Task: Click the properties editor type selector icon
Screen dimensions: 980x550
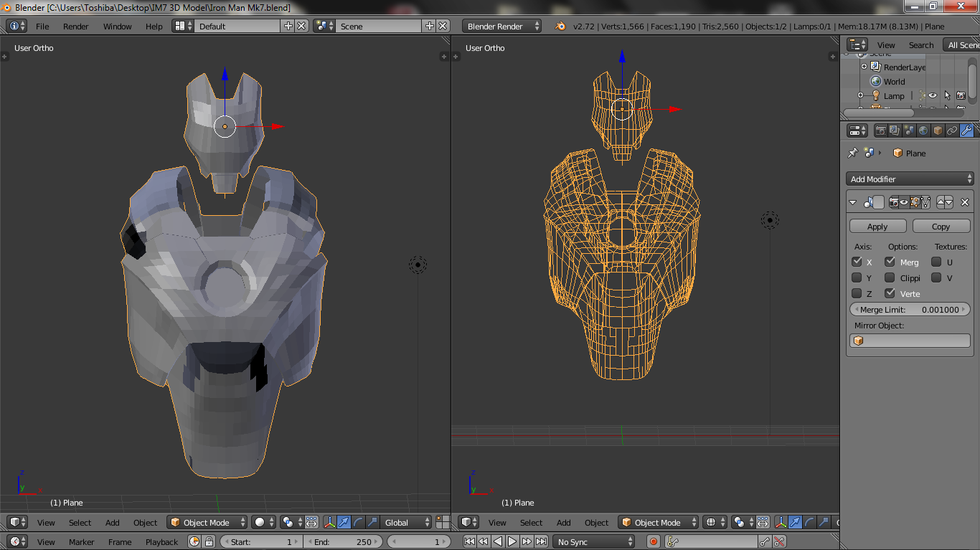Action: click(857, 131)
